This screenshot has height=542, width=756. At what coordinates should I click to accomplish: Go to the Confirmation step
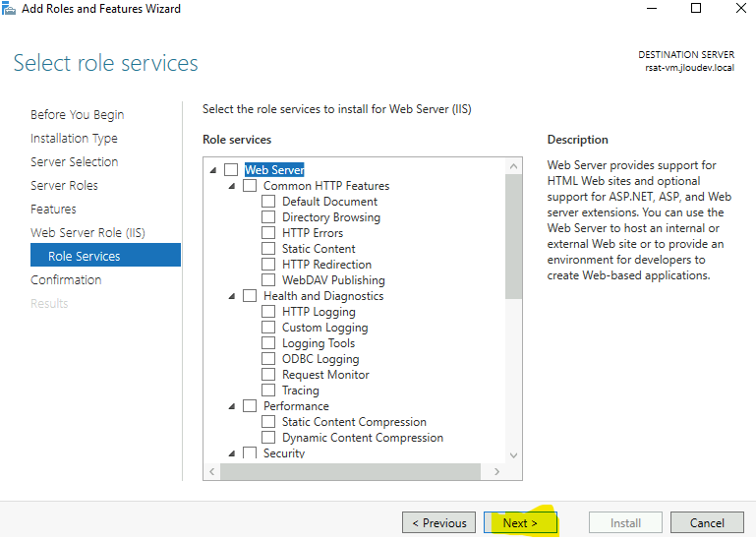pyautogui.click(x=66, y=280)
